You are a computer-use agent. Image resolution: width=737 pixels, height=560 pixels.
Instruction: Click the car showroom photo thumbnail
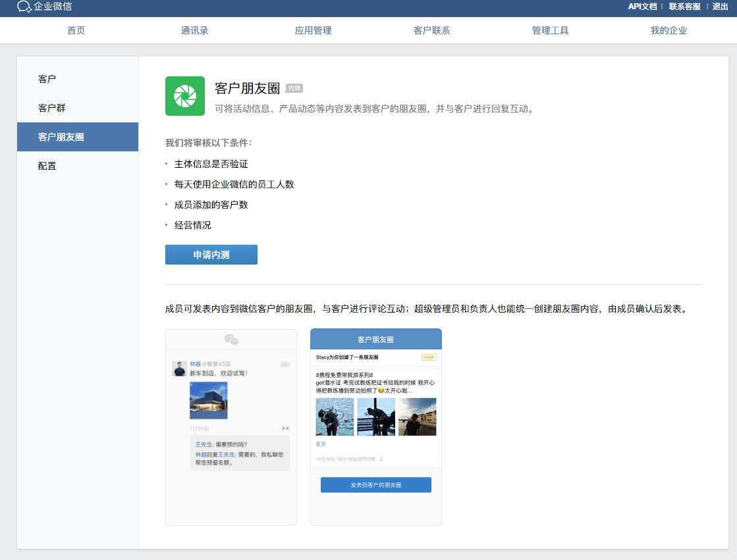pyautogui.click(x=208, y=400)
